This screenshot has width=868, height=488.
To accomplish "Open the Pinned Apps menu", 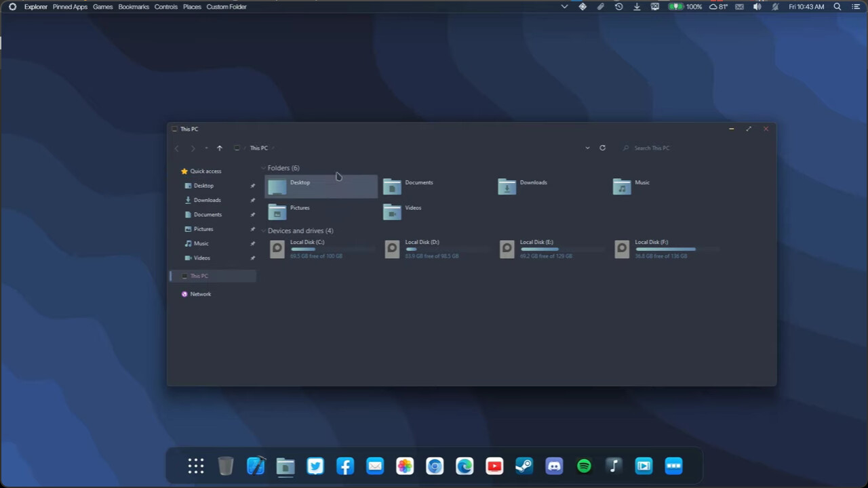I will [x=70, y=7].
